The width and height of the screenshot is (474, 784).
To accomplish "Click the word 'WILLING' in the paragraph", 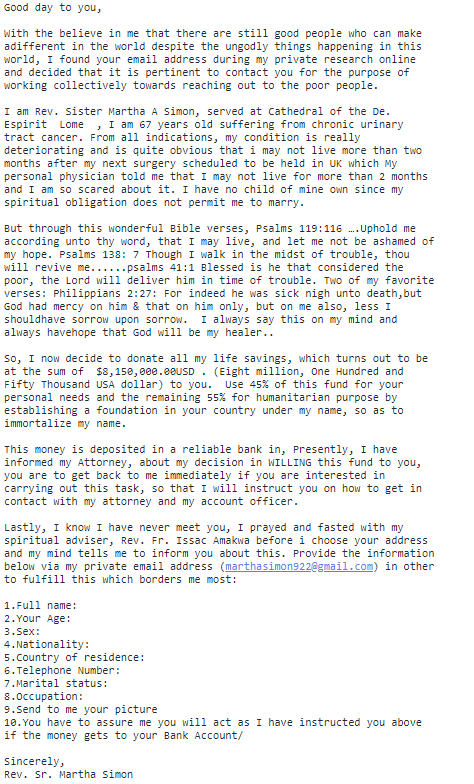I will 290,462.
